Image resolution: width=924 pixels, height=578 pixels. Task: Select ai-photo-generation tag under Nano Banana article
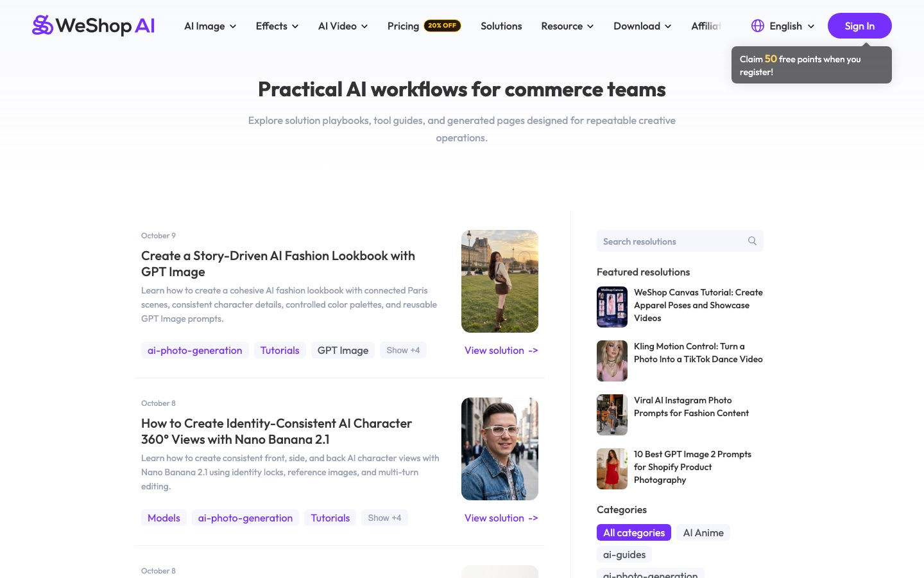[245, 518]
